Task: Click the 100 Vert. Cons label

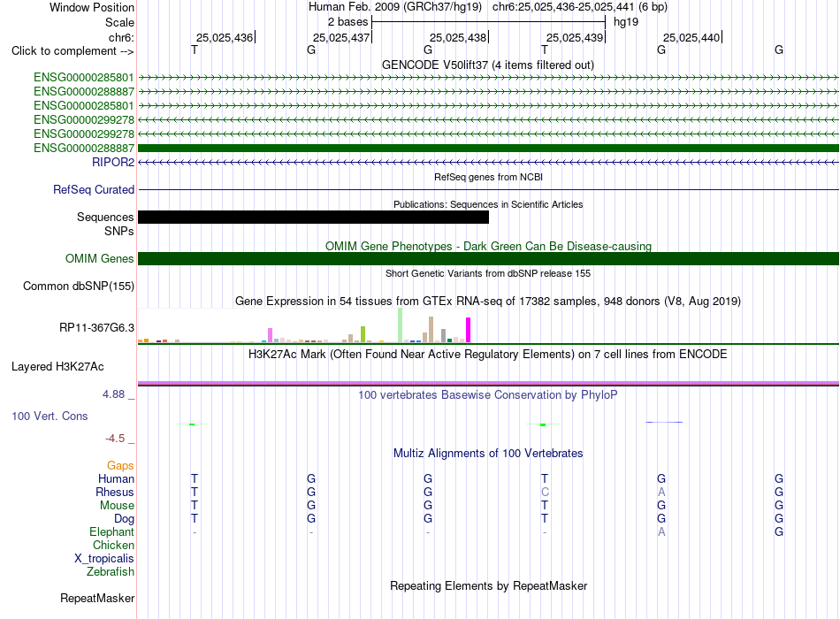Action: click(50, 416)
